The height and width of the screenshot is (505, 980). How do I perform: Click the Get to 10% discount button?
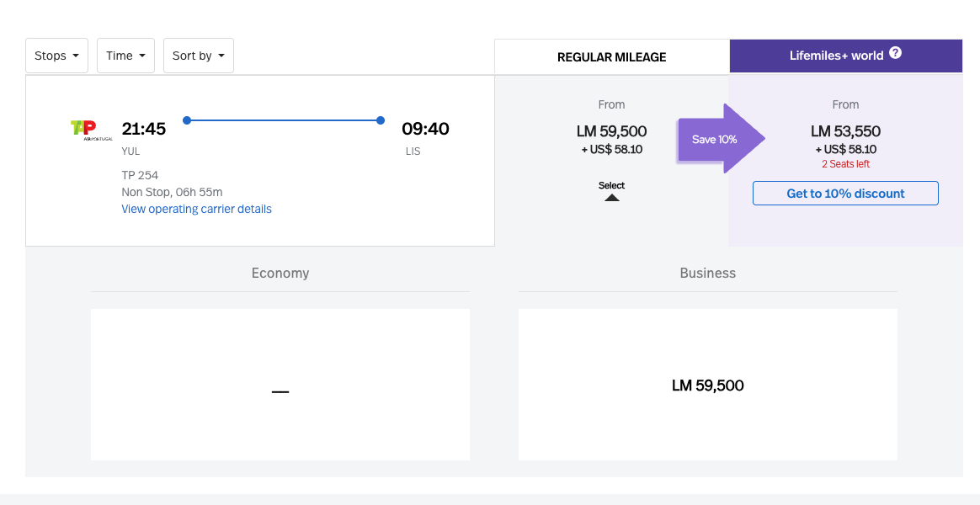click(845, 193)
